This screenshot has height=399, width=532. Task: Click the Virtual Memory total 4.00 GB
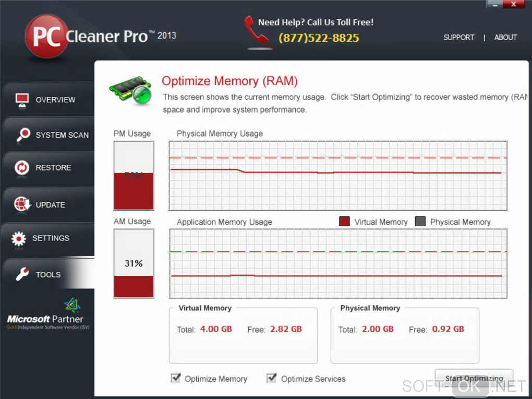pyautogui.click(x=216, y=329)
